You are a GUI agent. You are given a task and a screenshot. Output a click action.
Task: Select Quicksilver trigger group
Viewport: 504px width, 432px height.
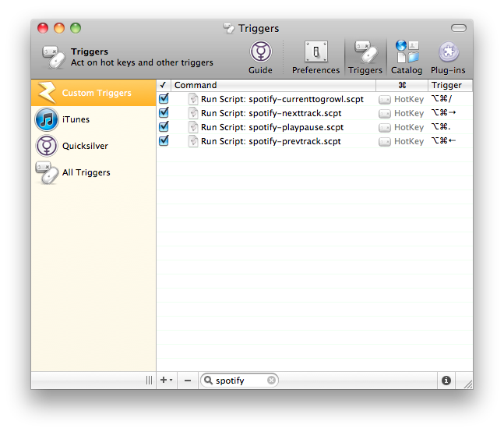click(x=93, y=146)
